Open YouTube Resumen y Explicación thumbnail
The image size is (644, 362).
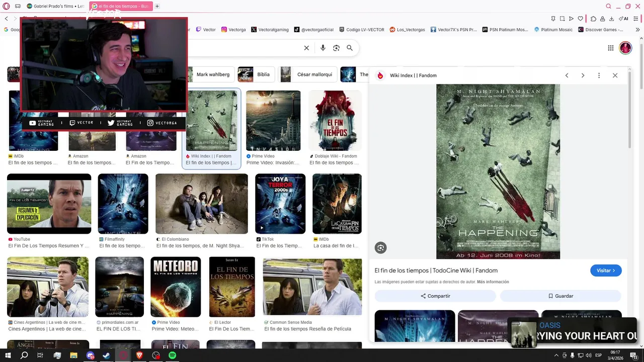(49, 204)
